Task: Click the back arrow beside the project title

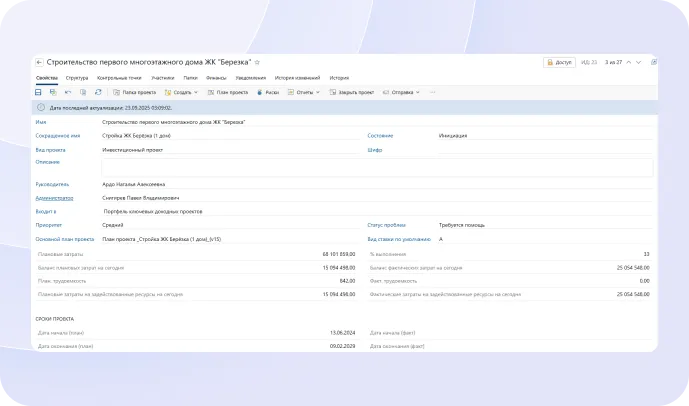Action: 39,62
